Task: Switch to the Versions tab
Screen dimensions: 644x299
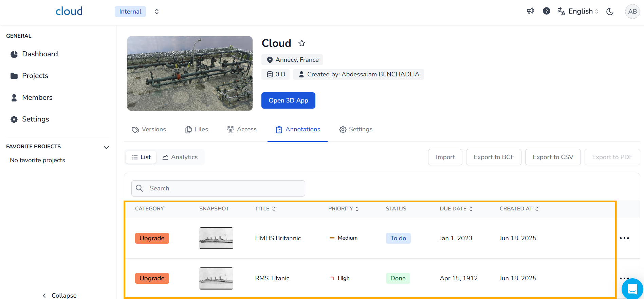Action: (149, 129)
